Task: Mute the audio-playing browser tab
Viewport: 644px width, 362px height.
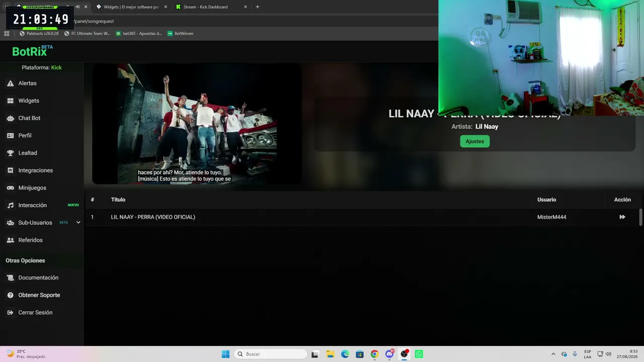Action: pos(77,7)
